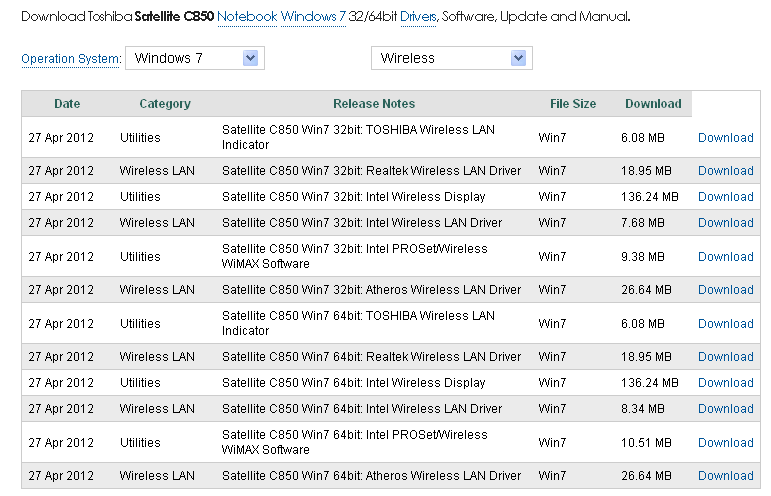Download 64bit Intel Wireless LAN Driver

click(725, 409)
